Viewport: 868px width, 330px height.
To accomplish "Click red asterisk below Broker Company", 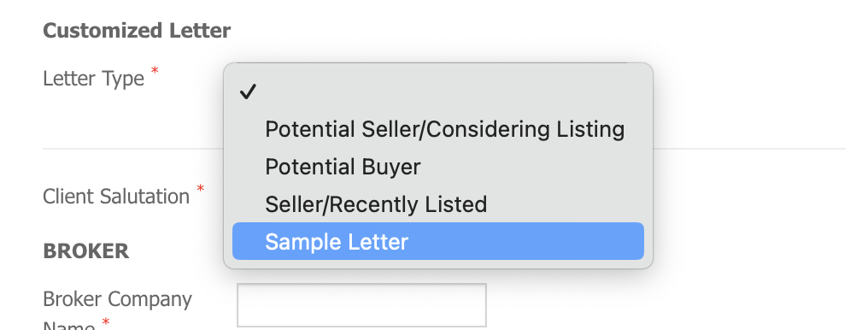I will click(106, 322).
